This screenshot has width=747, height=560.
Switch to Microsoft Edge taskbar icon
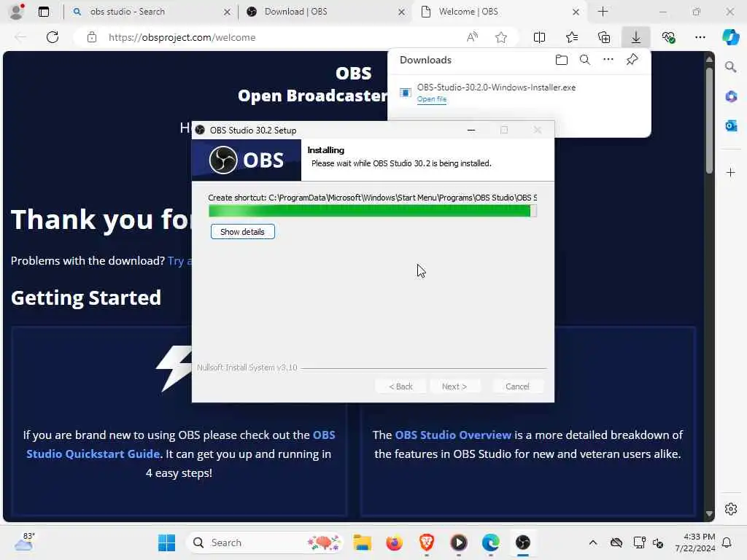[x=491, y=542]
